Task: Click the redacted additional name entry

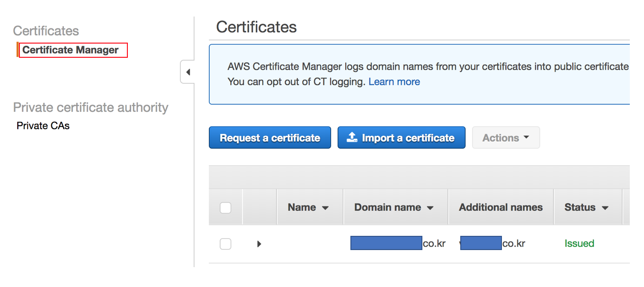Action: pos(492,243)
